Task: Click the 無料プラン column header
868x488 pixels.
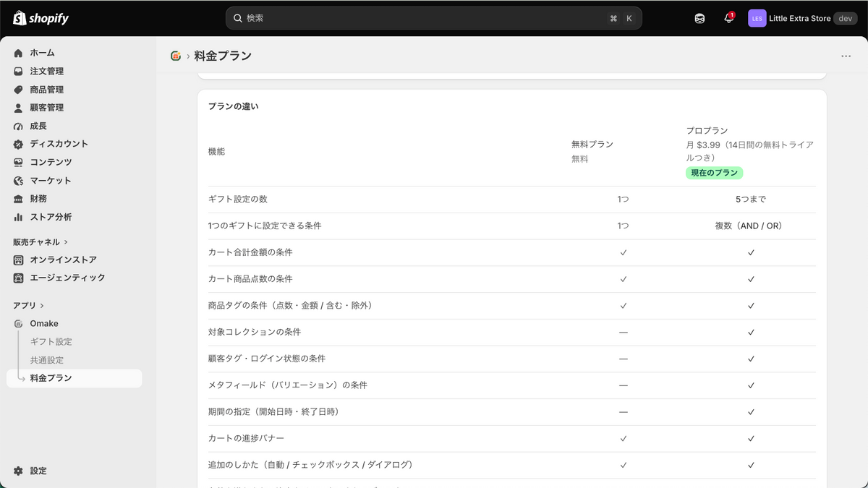Action: click(592, 145)
